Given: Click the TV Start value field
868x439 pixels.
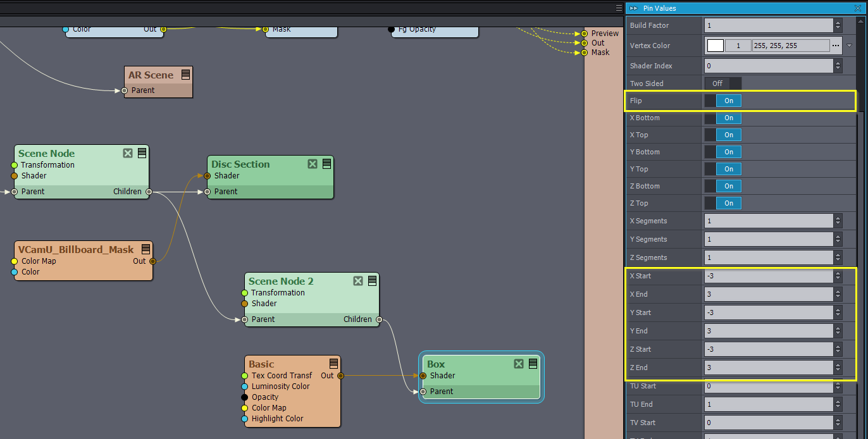Looking at the screenshot, I should pyautogui.click(x=769, y=423).
